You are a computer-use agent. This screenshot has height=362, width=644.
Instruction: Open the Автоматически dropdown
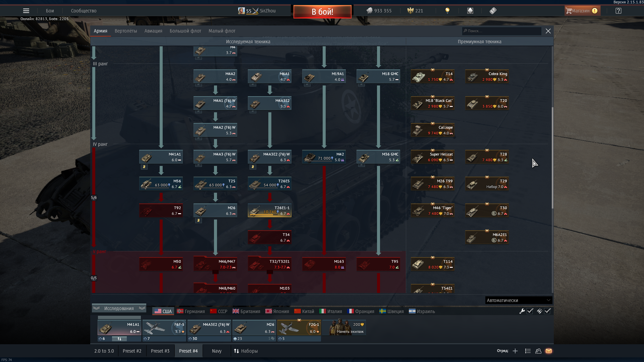[519, 300]
